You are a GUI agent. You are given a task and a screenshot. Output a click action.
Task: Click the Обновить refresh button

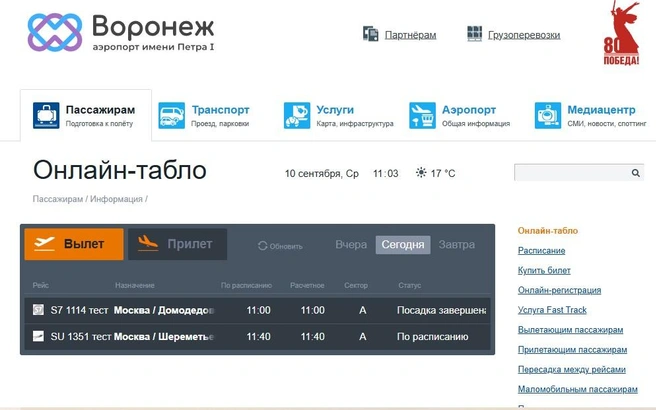(x=280, y=246)
